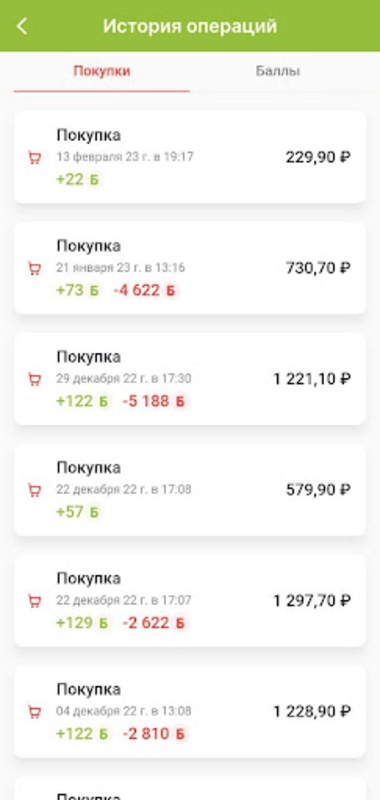Screen dimensions: 380x800
Task: Tap the -4 622 Б spent points badge
Action: [x=144, y=290]
